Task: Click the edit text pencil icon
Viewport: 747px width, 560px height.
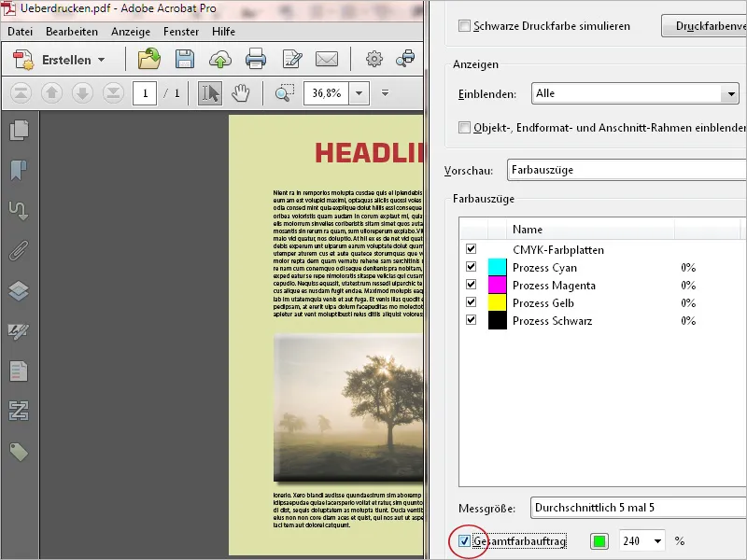Action: [x=292, y=59]
